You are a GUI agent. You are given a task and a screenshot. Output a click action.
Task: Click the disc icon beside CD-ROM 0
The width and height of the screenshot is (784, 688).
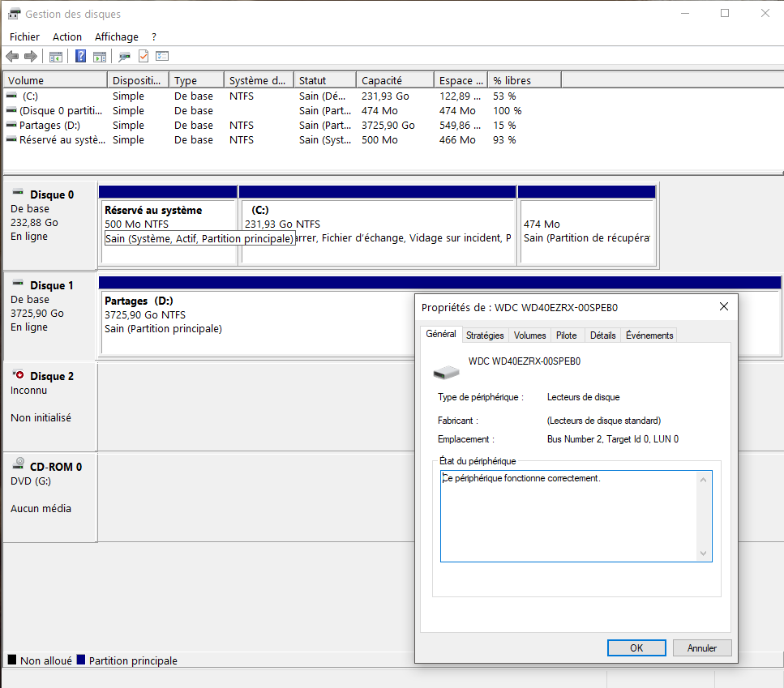tap(18, 464)
